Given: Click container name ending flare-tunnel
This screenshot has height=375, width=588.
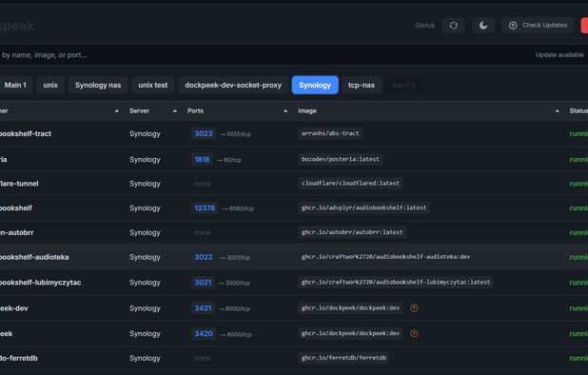Looking at the screenshot, I should 19,184.
